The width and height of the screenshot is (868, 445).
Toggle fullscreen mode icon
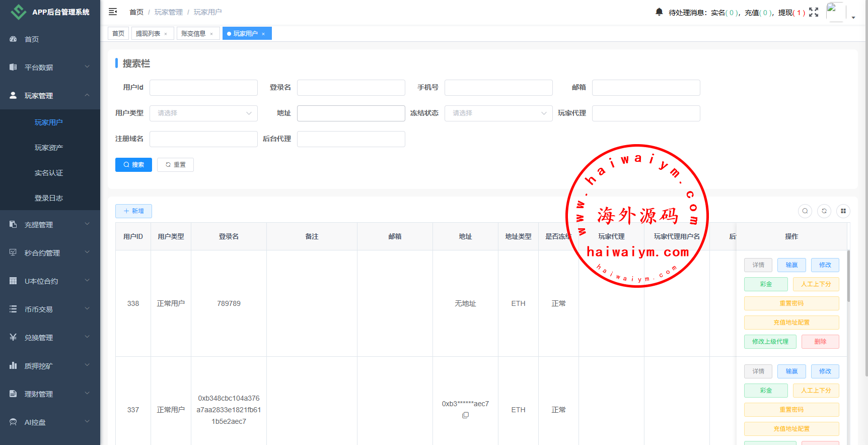point(814,12)
